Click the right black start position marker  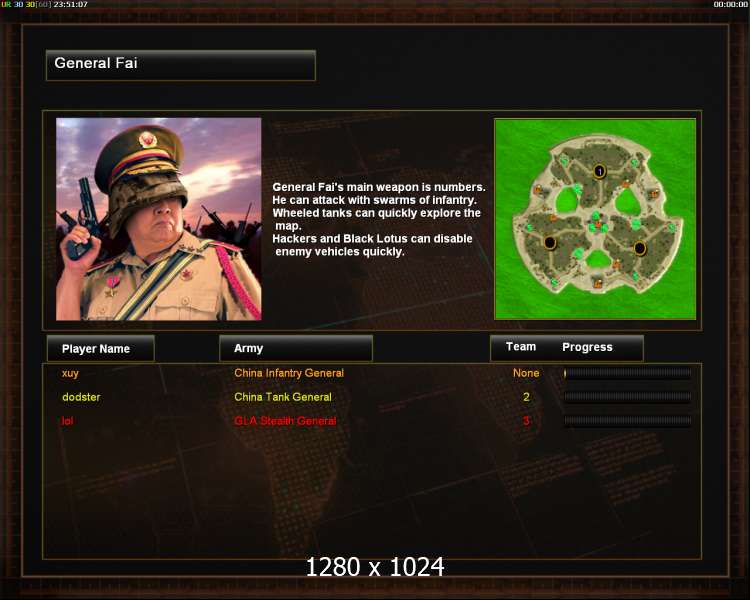point(640,248)
